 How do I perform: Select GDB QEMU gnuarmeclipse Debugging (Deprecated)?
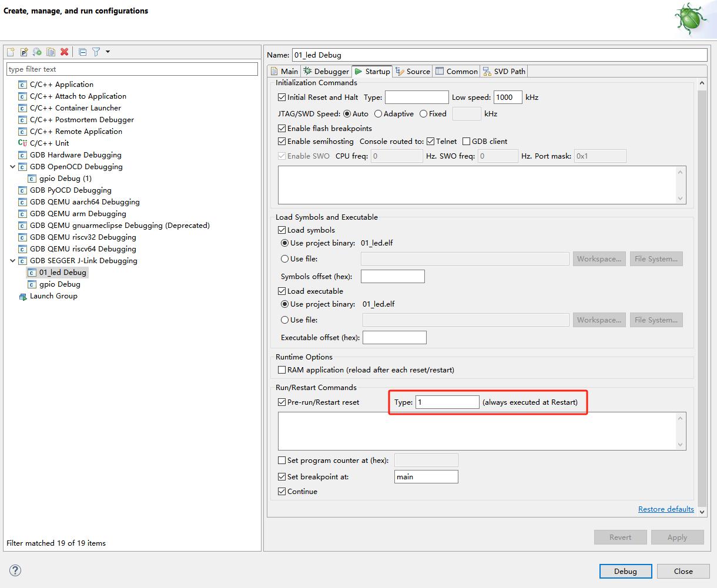[119, 226]
